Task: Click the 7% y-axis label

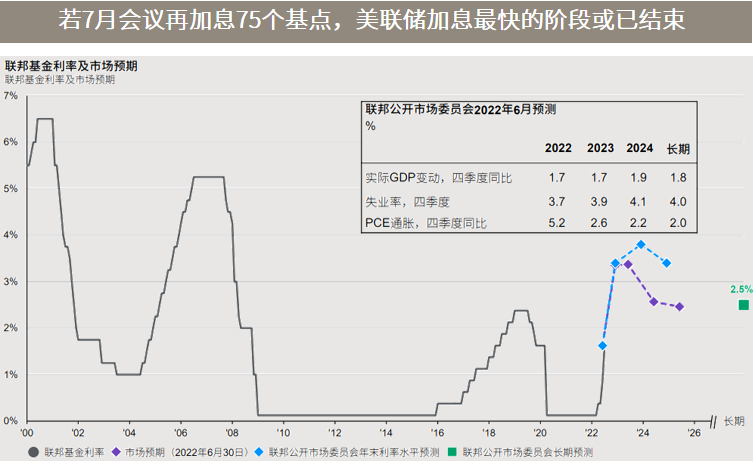Action: (x=11, y=96)
